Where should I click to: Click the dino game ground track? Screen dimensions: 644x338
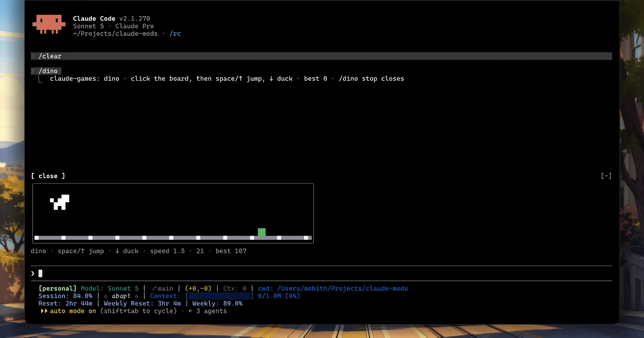point(173,238)
